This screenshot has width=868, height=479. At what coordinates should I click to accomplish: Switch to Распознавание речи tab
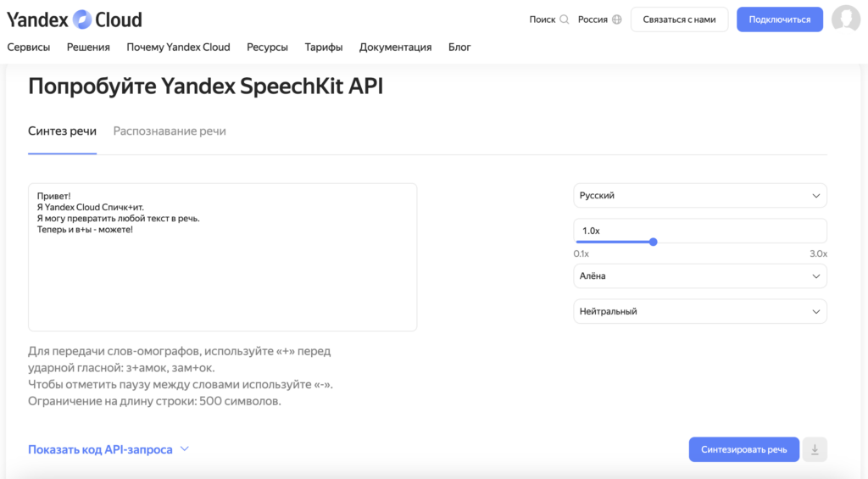tap(170, 131)
